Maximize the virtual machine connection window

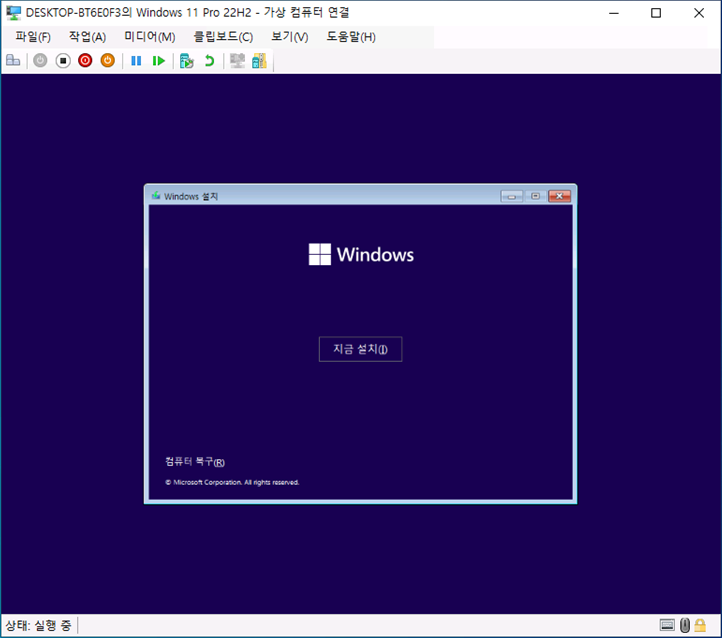(x=656, y=13)
